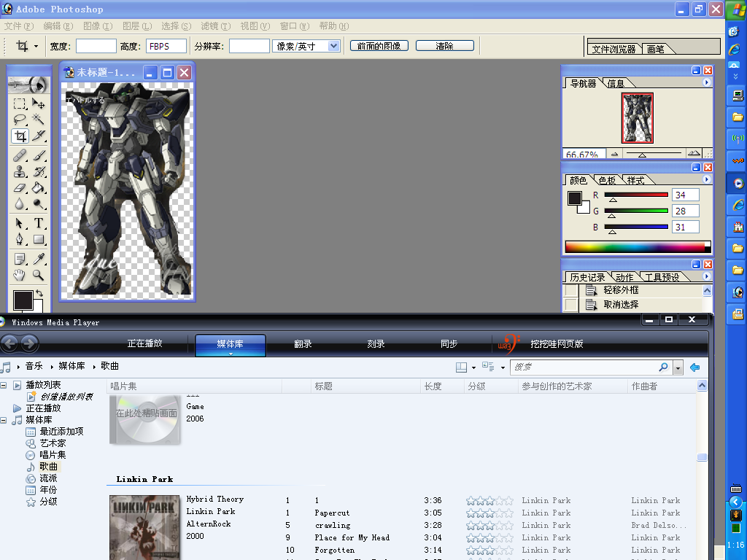Image resolution: width=747 pixels, height=560 pixels.
Task: Open the Media Player search options dropdown
Action: point(678,367)
